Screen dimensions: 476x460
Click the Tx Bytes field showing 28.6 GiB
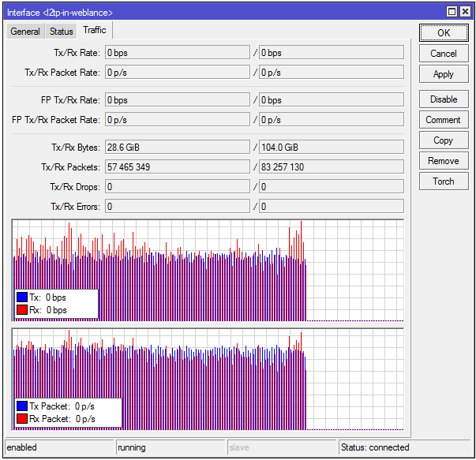pyautogui.click(x=178, y=148)
